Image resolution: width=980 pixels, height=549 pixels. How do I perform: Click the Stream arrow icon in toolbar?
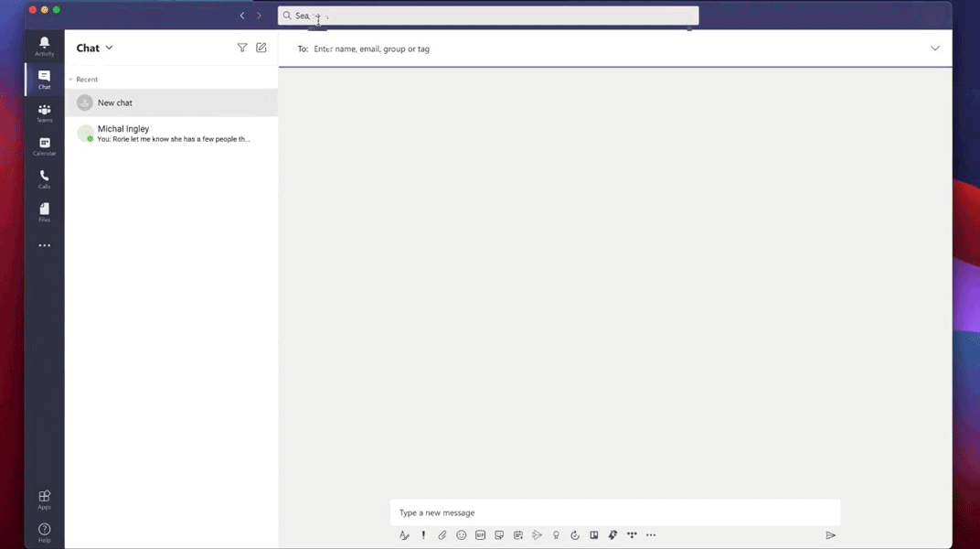pyautogui.click(x=537, y=535)
